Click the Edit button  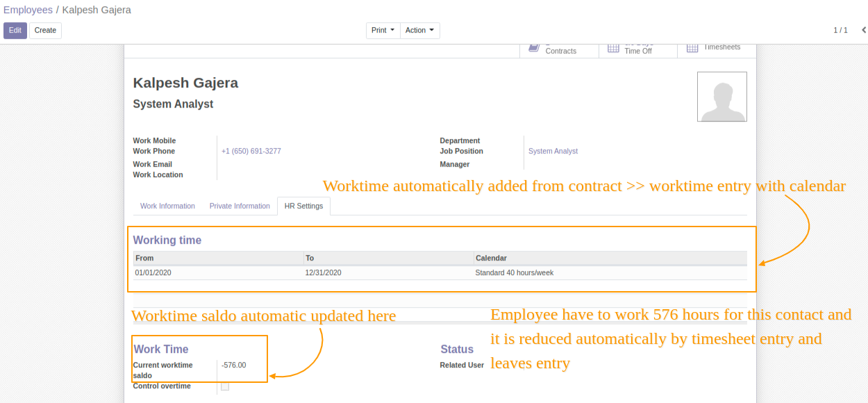click(15, 31)
